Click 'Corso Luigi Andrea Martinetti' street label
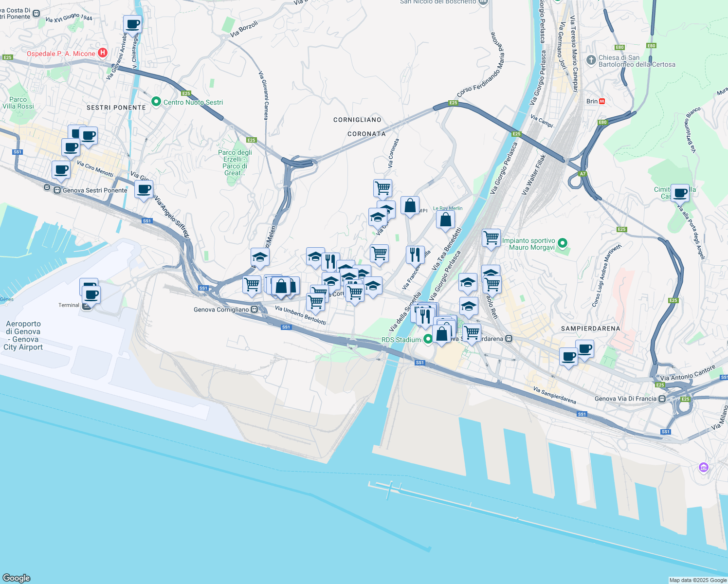 point(606,275)
